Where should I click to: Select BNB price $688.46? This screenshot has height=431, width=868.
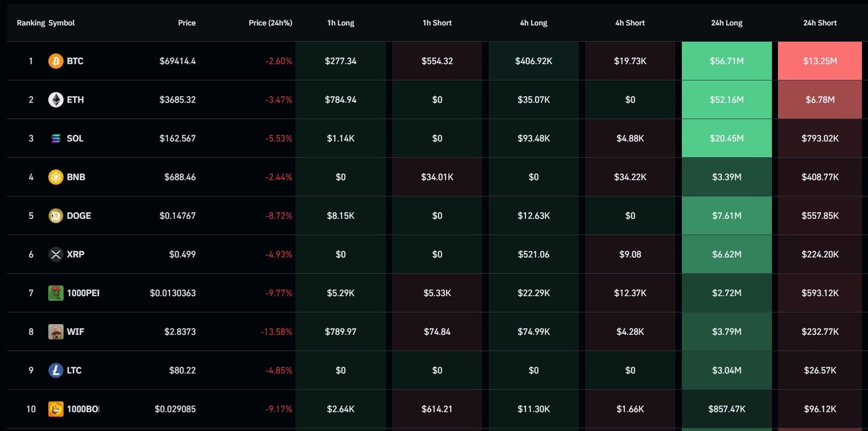[180, 177]
